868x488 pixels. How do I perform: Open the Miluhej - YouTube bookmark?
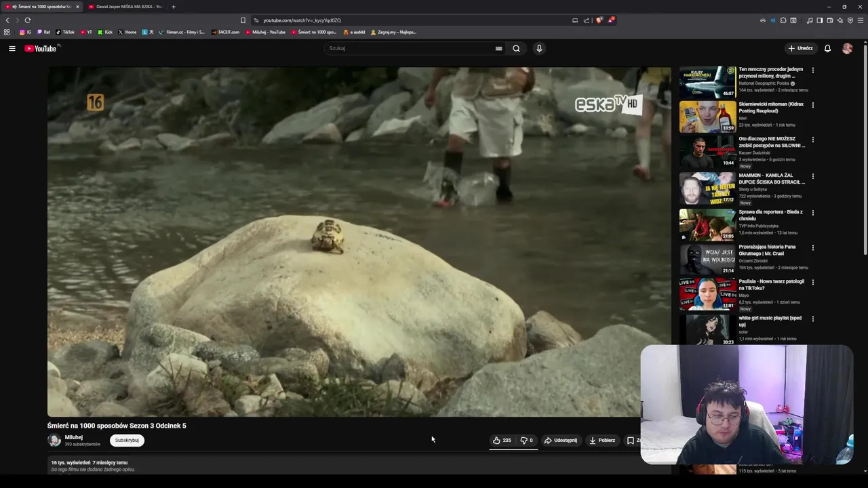coord(265,32)
